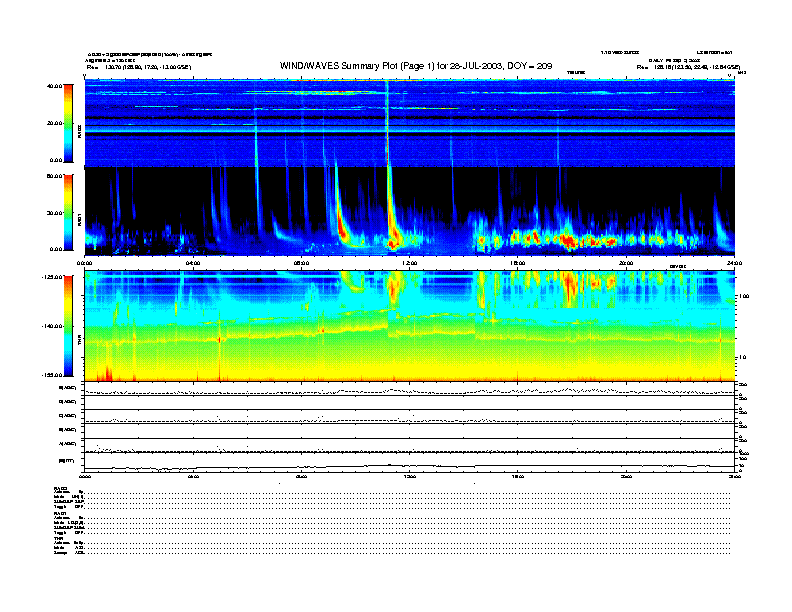Click the RAD2 color scale bar
Image resolution: width=792 pixels, height=612 pixels.
pos(66,122)
